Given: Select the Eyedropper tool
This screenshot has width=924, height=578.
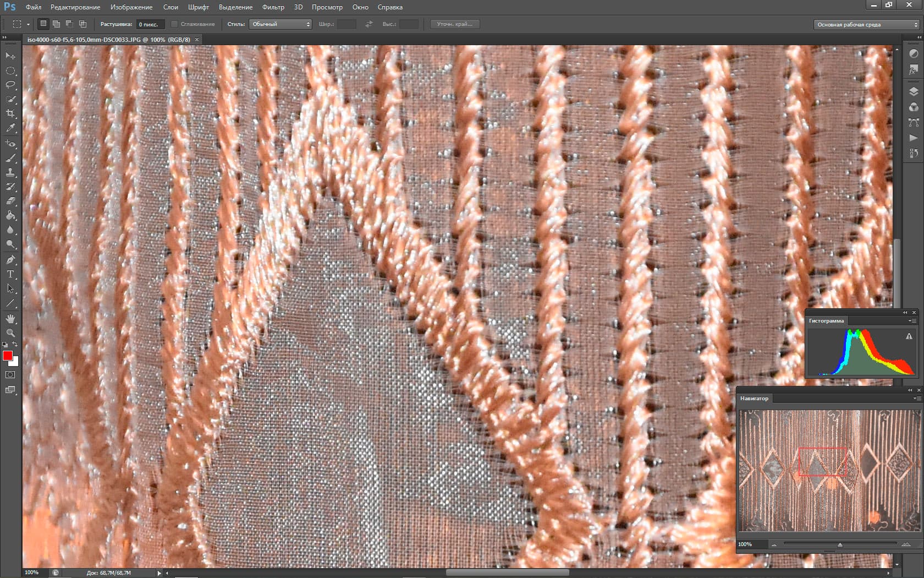Looking at the screenshot, I should point(10,128).
